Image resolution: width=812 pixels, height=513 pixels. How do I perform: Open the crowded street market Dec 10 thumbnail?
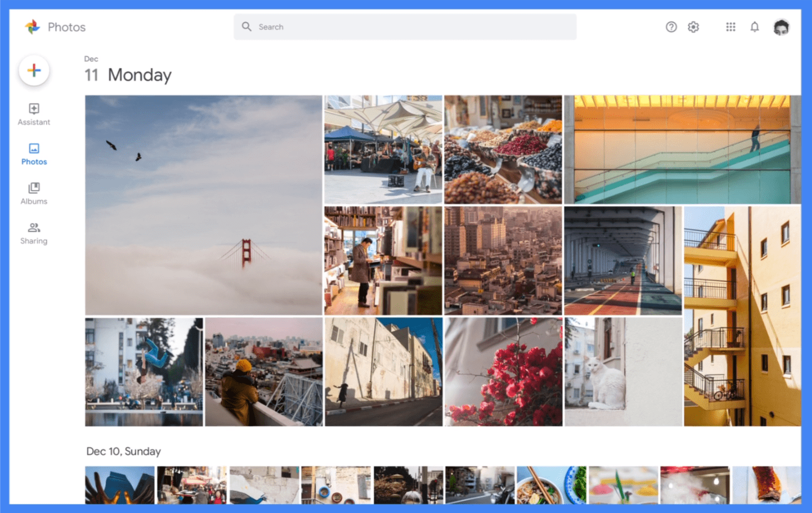[192, 485]
